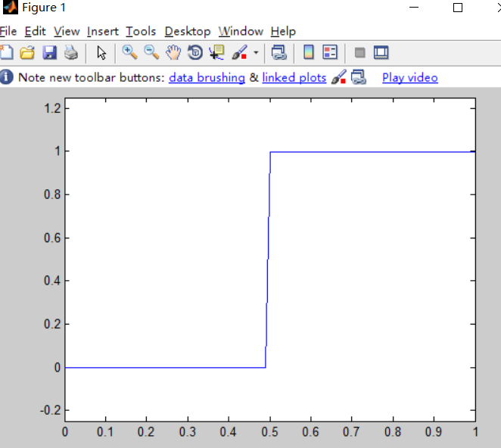Image resolution: width=501 pixels, height=448 pixels.
Task: Click y-axis tick label 0.6
Action: 52,238
